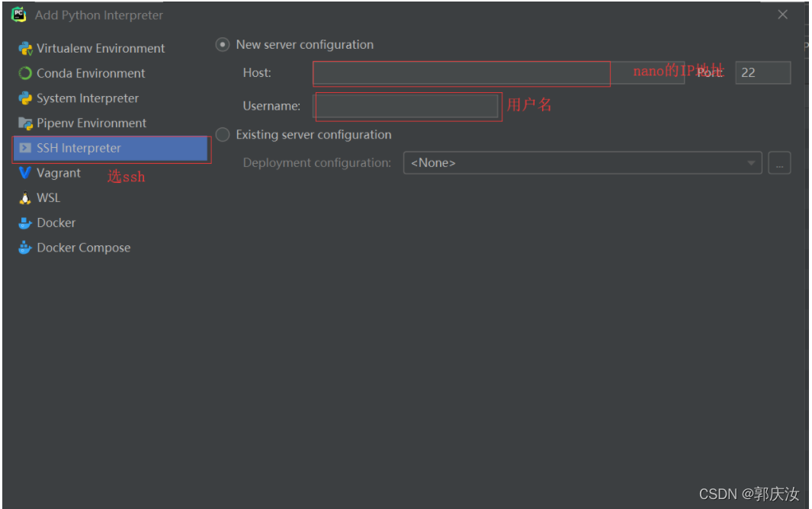812x509 pixels.
Task: Click the Port field showing 22
Action: [762, 72]
